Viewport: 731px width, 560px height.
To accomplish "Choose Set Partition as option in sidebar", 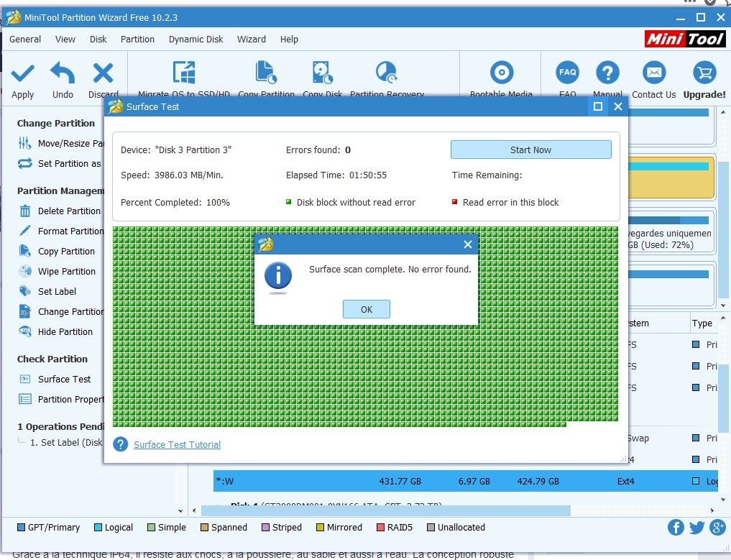I will pyautogui.click(x=59, y=164).
